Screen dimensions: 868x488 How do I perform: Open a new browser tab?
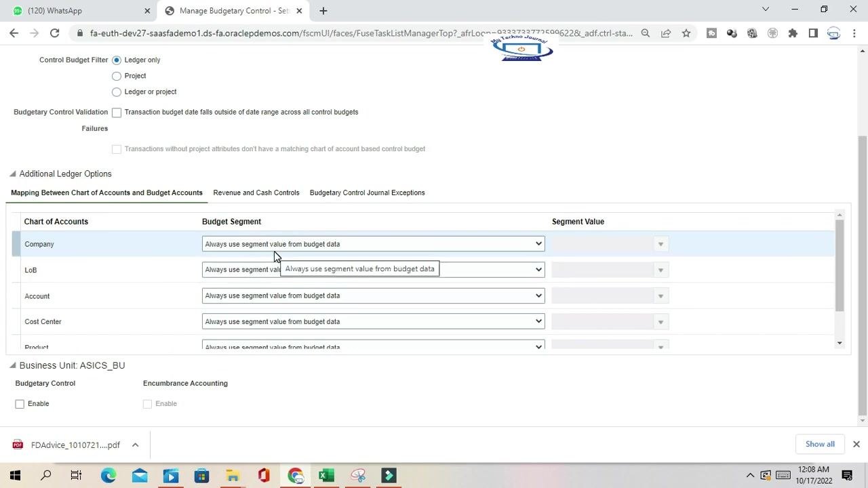click(x=323, y=10)
